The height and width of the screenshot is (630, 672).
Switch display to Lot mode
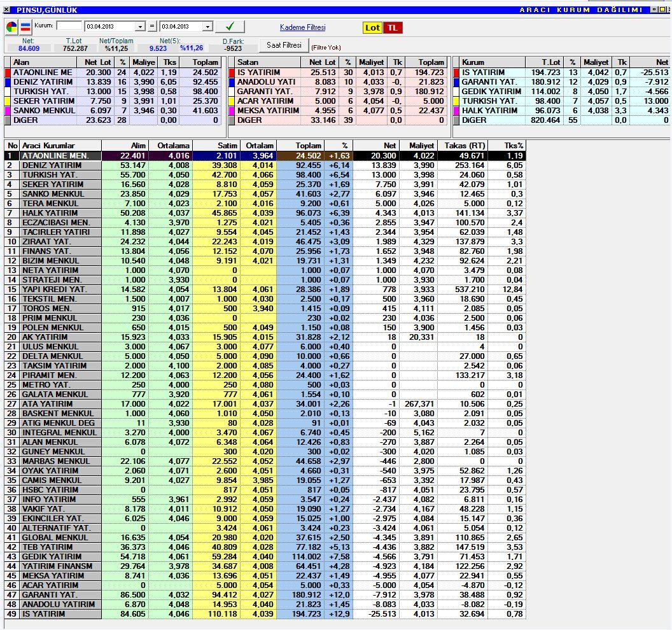coord(372,27)
